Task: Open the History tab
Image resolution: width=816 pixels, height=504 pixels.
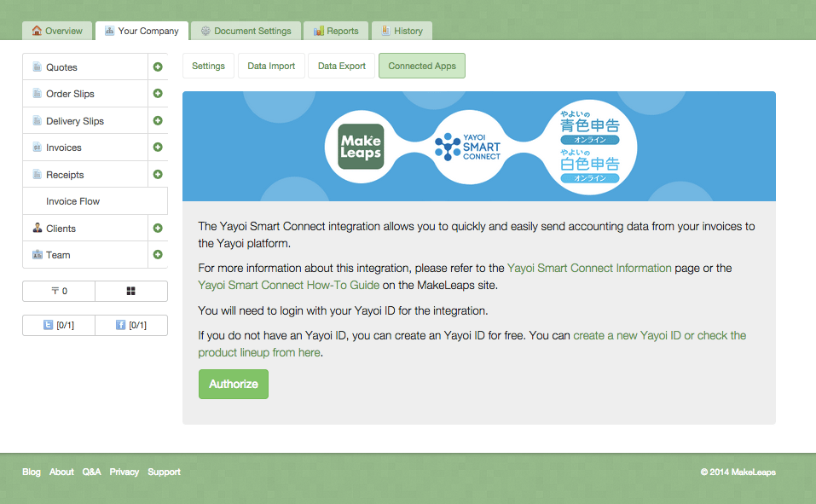Action: (402, 31)
